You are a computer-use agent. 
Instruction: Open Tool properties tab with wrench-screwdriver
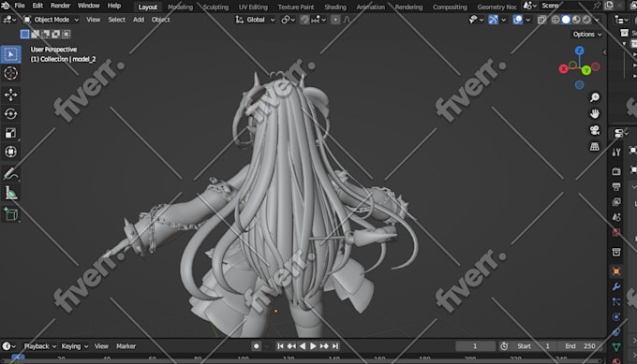(x=616, y=153)
